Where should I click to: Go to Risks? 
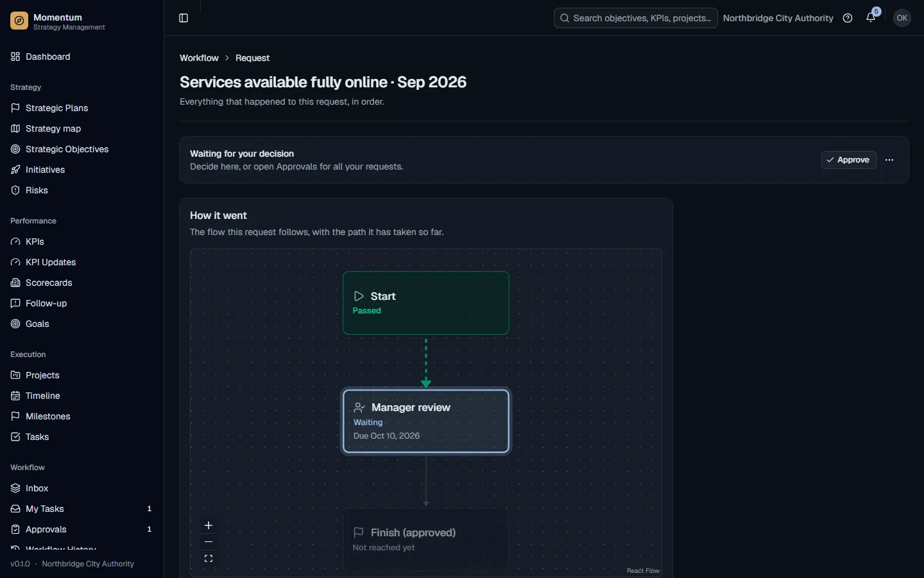pos(81,190)
